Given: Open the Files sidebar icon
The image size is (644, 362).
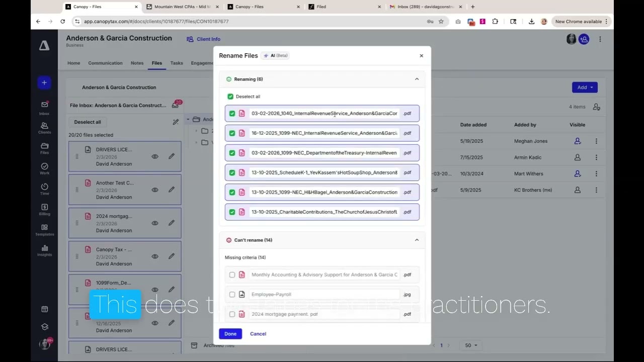Looking at the screenshot, I should point(44,148).
